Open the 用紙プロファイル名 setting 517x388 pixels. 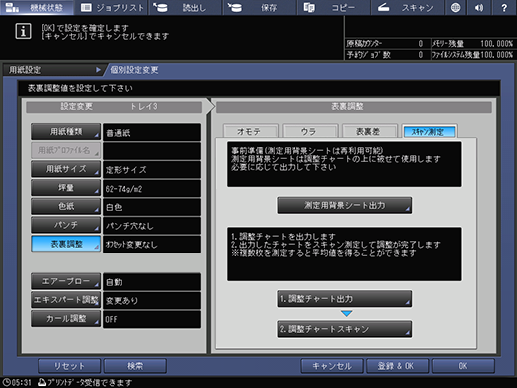[66, 150]
